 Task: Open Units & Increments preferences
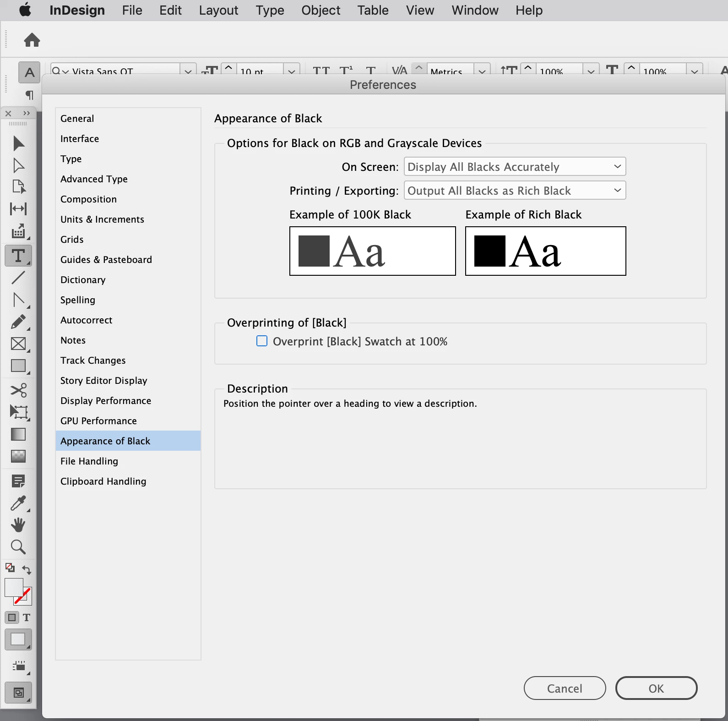(x=128, y=219)
